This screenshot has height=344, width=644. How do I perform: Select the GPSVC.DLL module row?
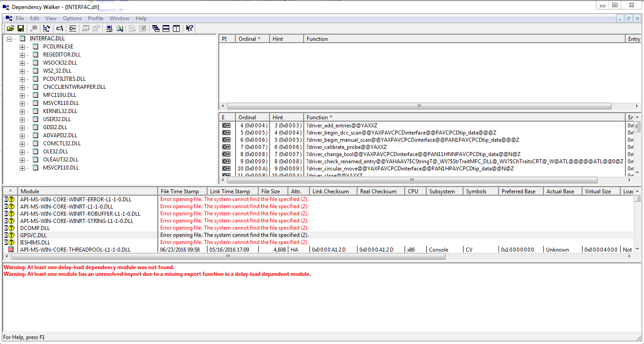tap(318, 235)
